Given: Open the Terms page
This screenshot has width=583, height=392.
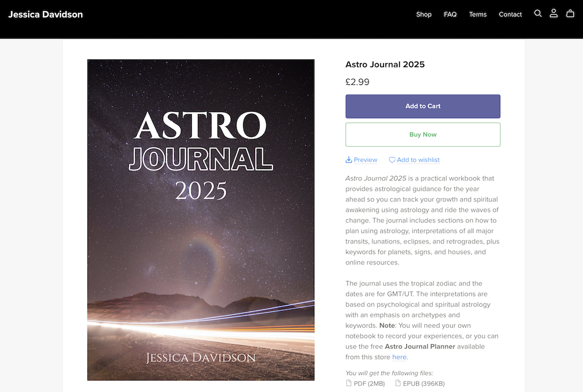Looking at the screenshot, I should click(x=477, y=14).
